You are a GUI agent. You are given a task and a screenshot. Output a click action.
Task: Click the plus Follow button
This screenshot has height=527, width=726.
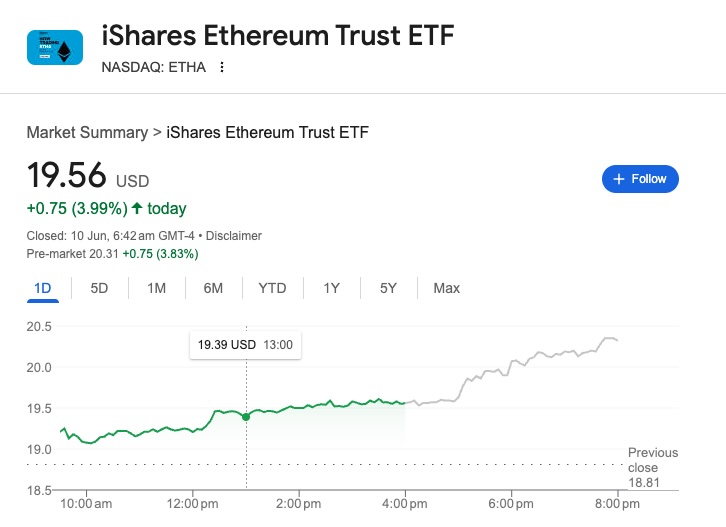[x=640, y=179]
